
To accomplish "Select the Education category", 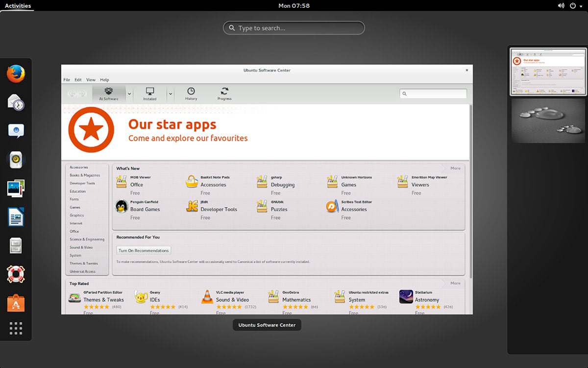I will pyautogui.click(x=77, y=191).
